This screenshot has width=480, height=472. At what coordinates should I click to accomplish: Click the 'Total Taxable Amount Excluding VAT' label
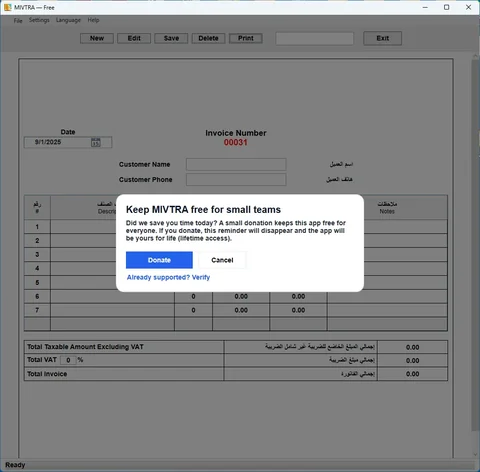point(85,347)
